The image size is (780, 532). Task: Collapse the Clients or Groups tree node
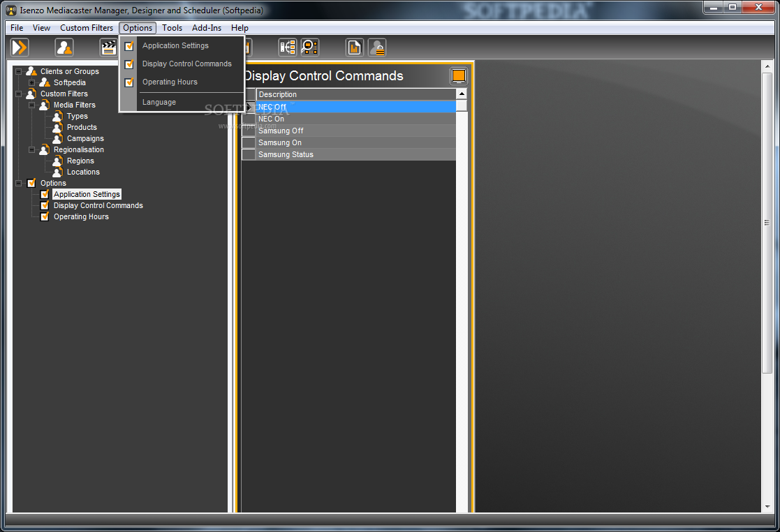click(x=18, y=72)
